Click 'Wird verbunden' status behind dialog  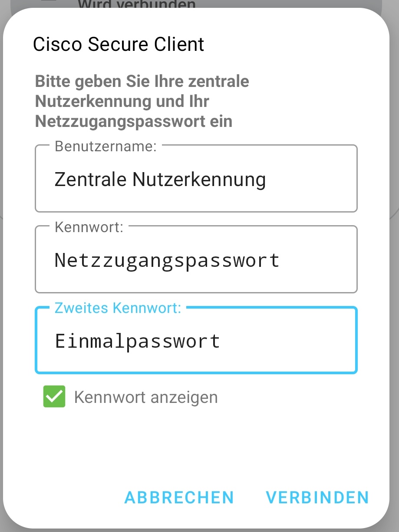pos(136,4)
